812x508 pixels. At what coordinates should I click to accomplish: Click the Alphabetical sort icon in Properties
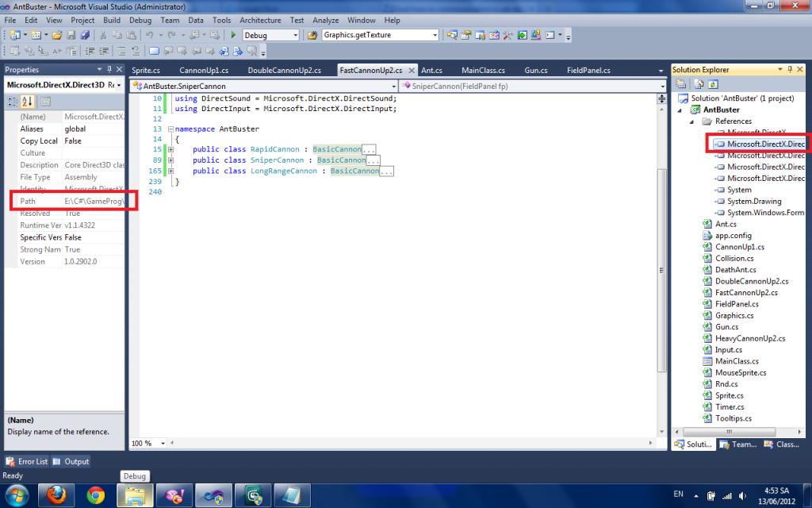click(x=27, y=101)
